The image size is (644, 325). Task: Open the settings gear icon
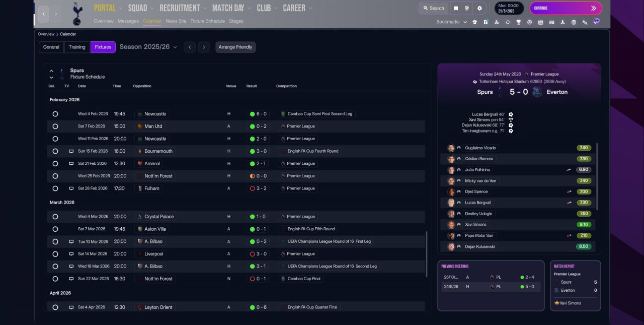tap(479, 8)
